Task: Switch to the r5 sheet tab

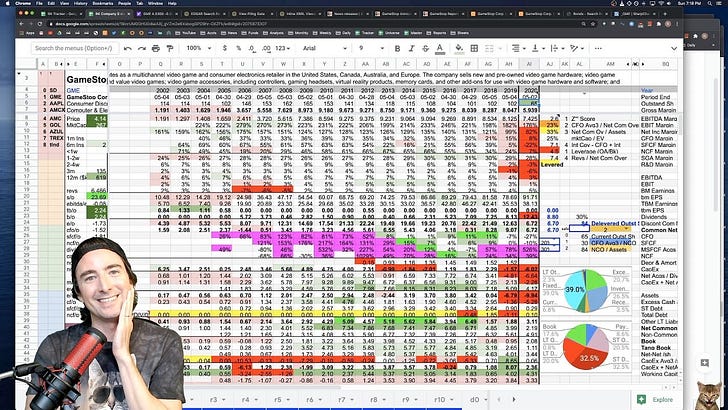Action: (x=281, y=399)
